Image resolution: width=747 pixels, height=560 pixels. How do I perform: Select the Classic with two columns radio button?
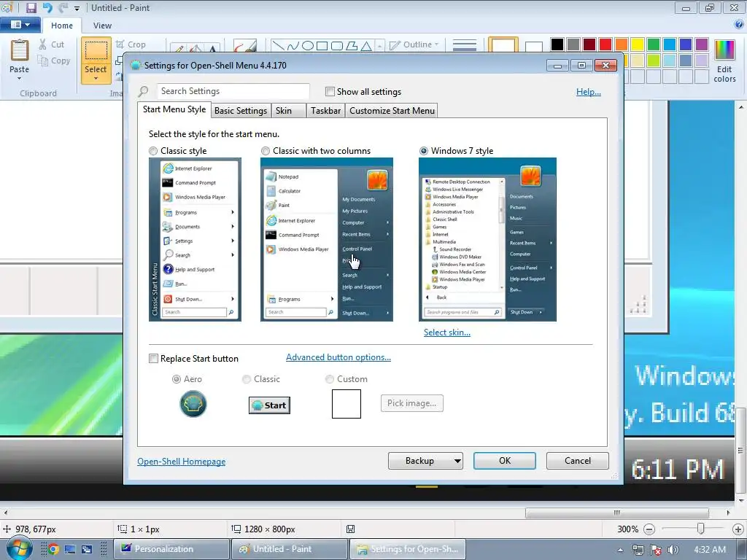coord(266,151)
